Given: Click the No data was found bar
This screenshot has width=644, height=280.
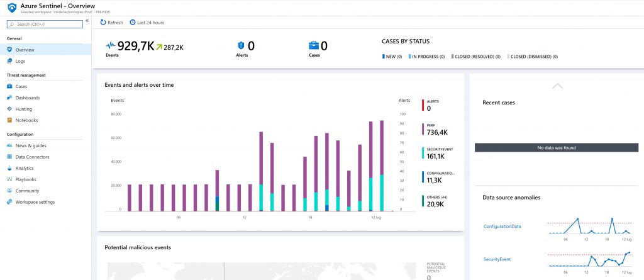Looking at the screenshot, I should pyautogui.click(x=557, y=148).
